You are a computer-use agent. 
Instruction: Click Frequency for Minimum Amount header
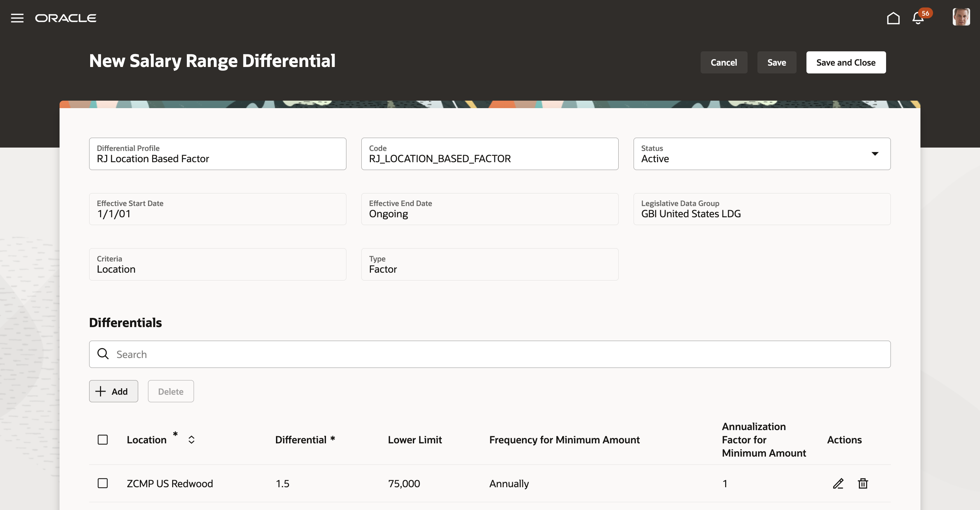pos(564,440)
